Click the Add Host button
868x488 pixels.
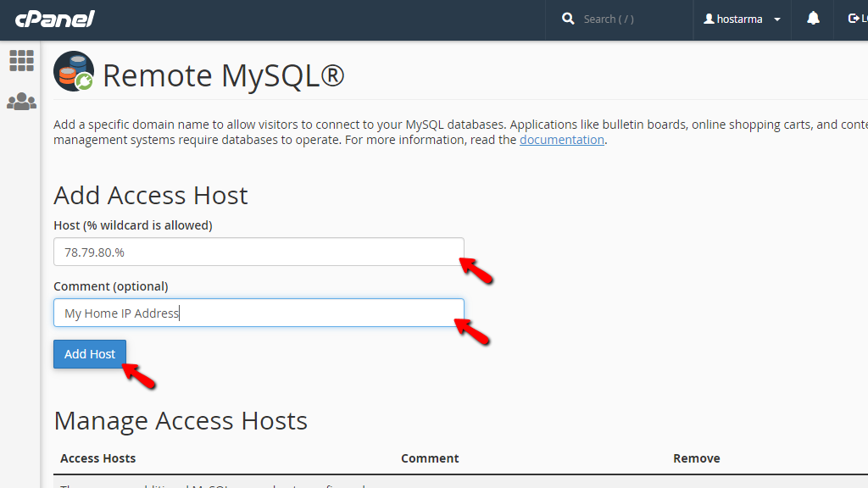(89, 353)
